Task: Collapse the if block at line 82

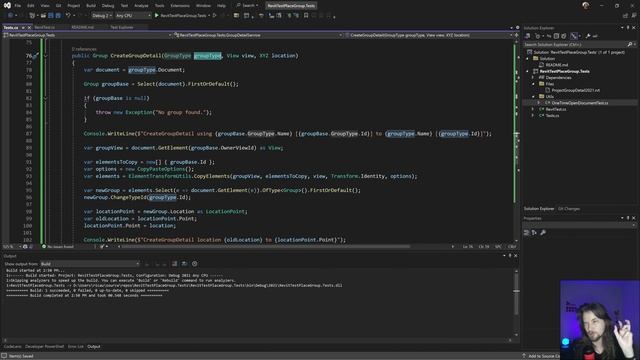Action: point(46,98)
